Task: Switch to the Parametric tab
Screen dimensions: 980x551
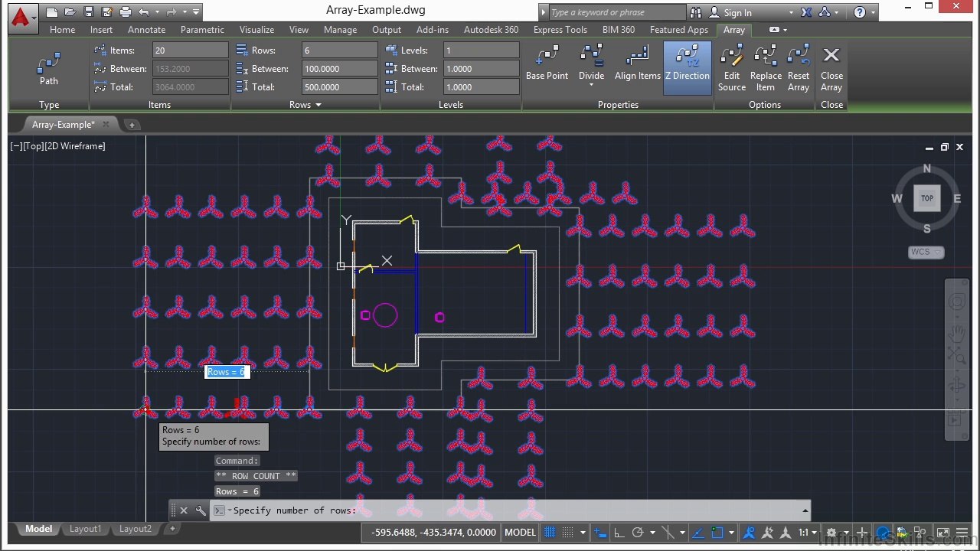Action: (202, 30)
